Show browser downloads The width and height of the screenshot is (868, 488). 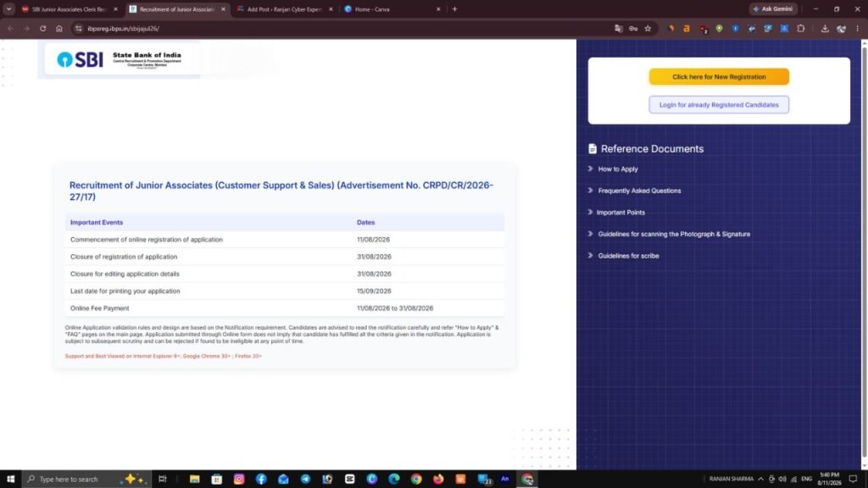coord(825,28)
